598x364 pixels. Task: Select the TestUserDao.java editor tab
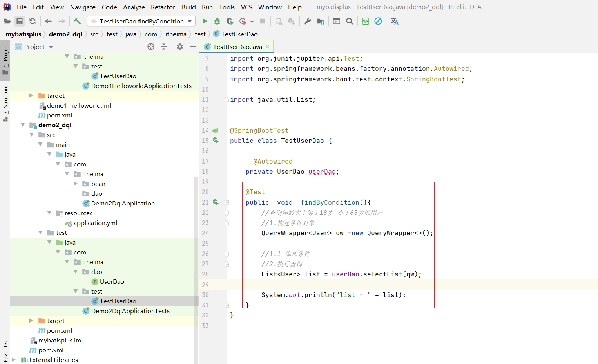[x=237, y=47]
